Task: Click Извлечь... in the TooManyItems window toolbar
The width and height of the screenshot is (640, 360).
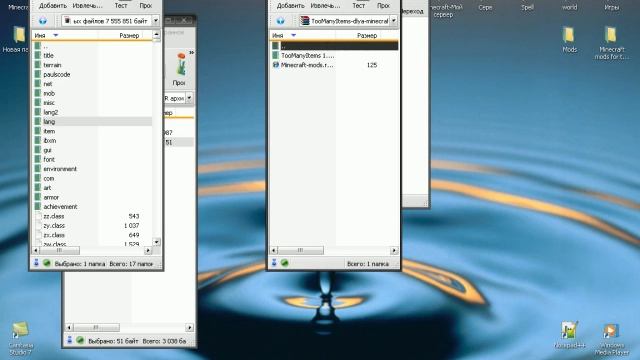Action: [325, 6]
